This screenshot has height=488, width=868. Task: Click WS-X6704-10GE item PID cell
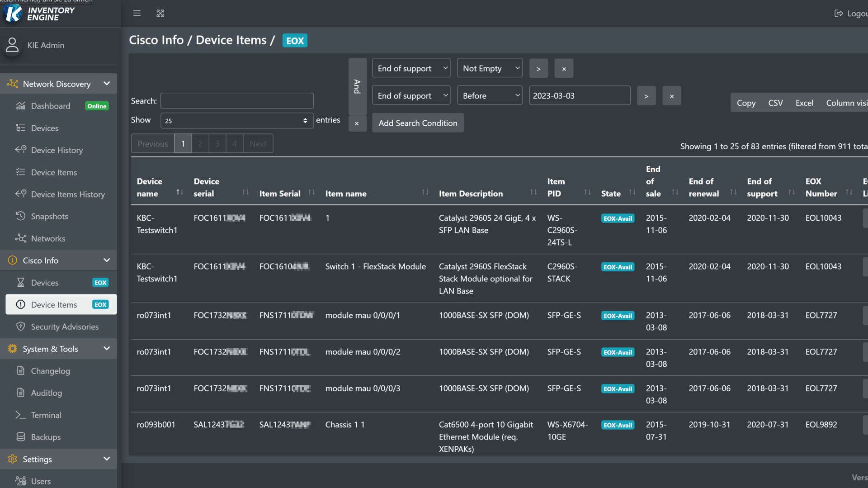pos(567,431)
